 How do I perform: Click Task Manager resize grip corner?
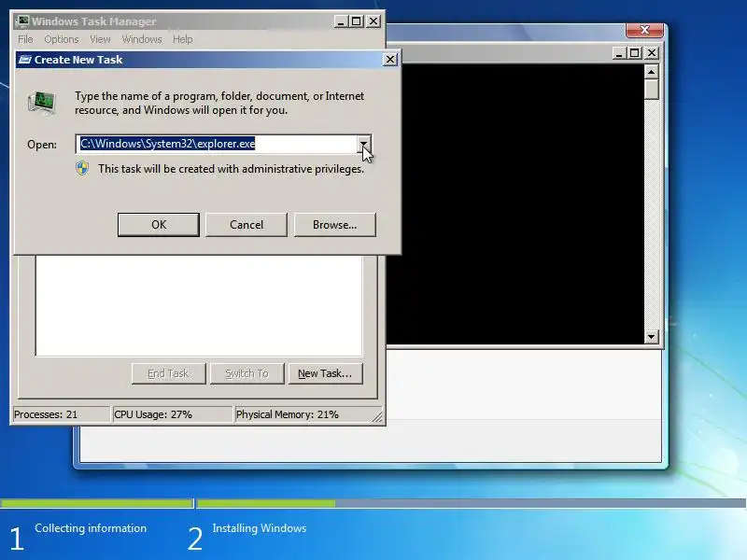377,417
